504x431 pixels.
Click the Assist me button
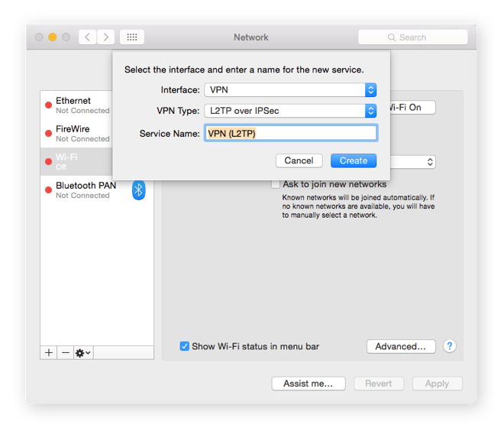[x=309, y=384]
